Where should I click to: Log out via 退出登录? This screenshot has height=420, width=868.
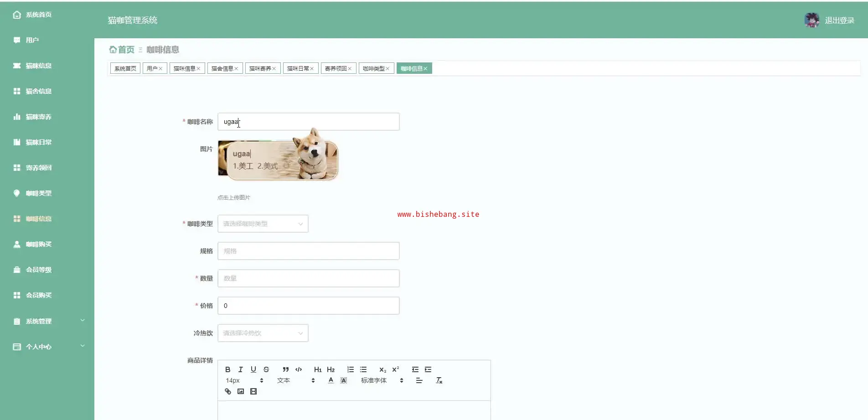click(x=839, y=20)
